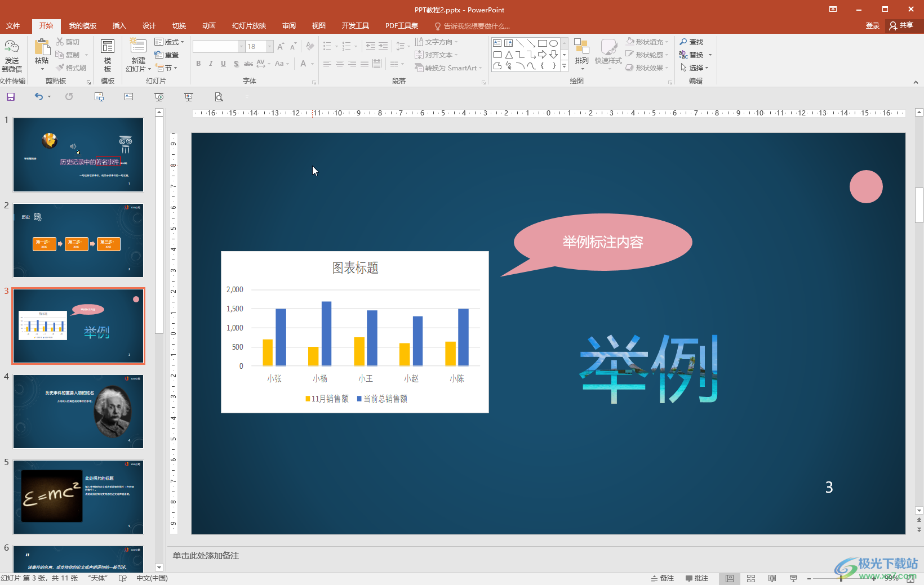This screenshot has width=924, height=585.
Task: Click the notes field 单击此处添加备注
Action: click(206, 556)
